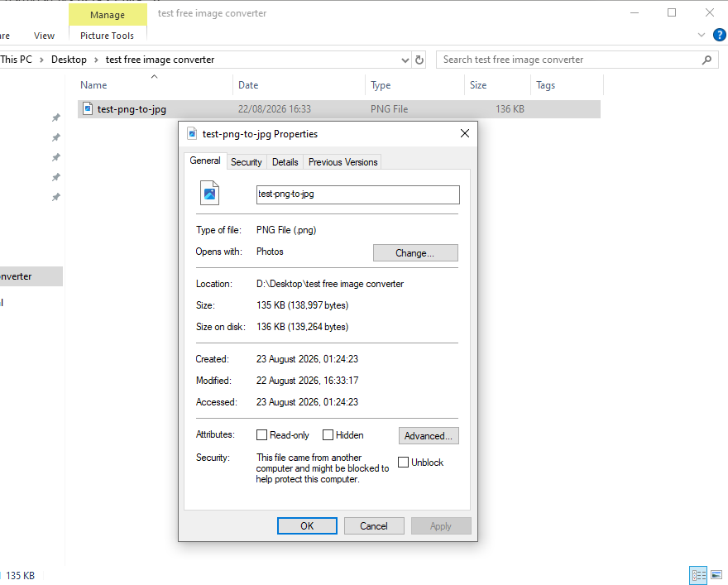Click the 135 KB (138,997 bytes) size value

(302, 305)
